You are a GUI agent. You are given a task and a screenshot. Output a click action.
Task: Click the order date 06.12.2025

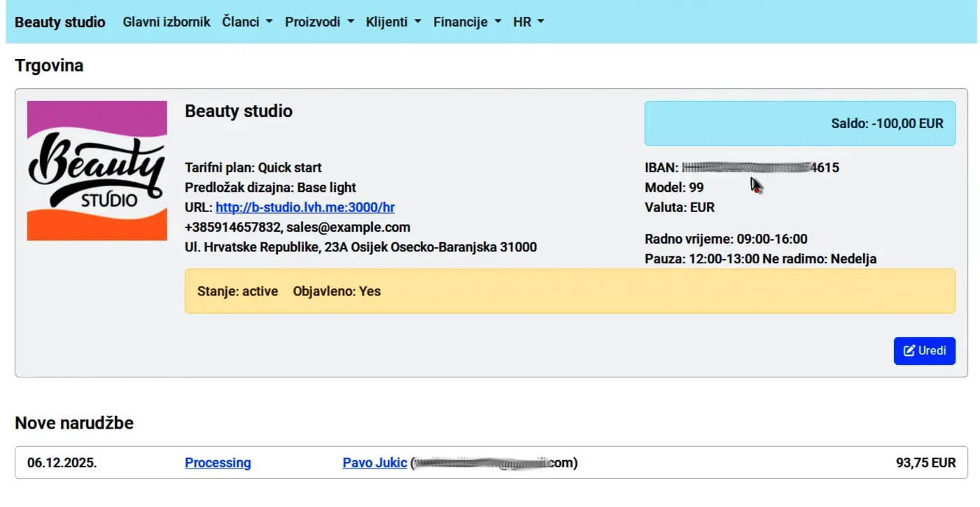[62, 463]
